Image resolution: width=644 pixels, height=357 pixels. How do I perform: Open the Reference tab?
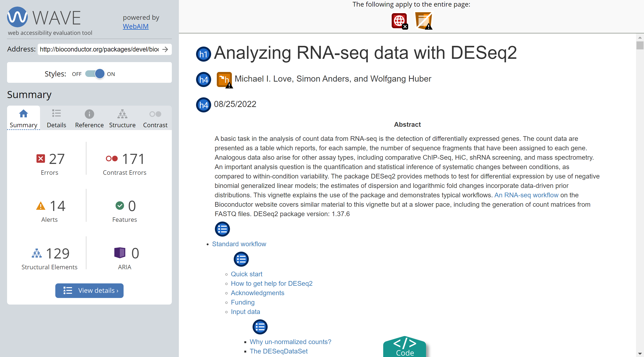click(x=89, y=118)
